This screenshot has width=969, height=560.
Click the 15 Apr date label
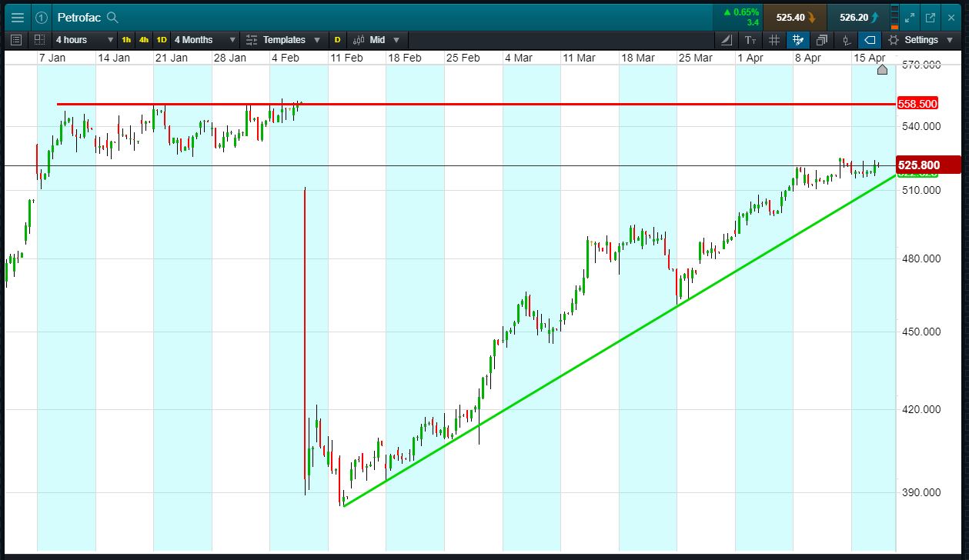[870, 58]
